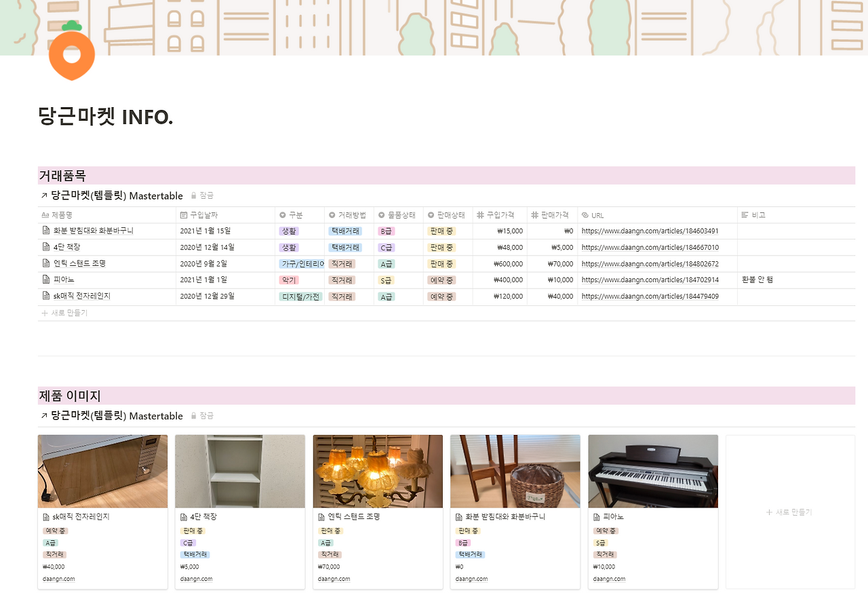The image size is (868, 593).
Task: Open page icon of 피아노 row
Action: 46,280
